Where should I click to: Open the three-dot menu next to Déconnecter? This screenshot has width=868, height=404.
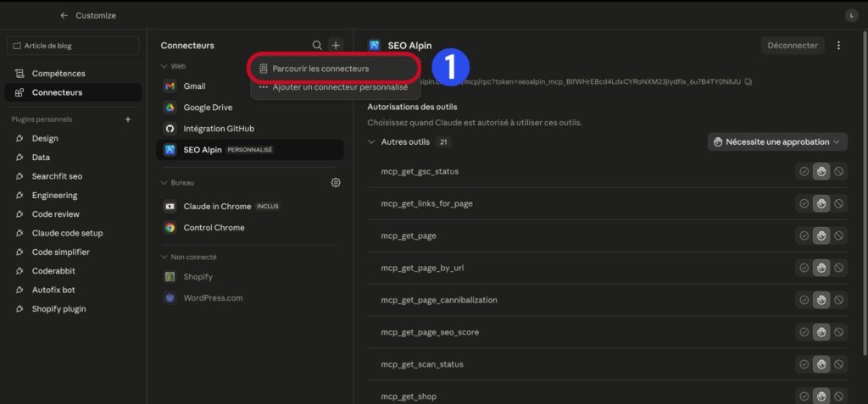click(838, 46)
